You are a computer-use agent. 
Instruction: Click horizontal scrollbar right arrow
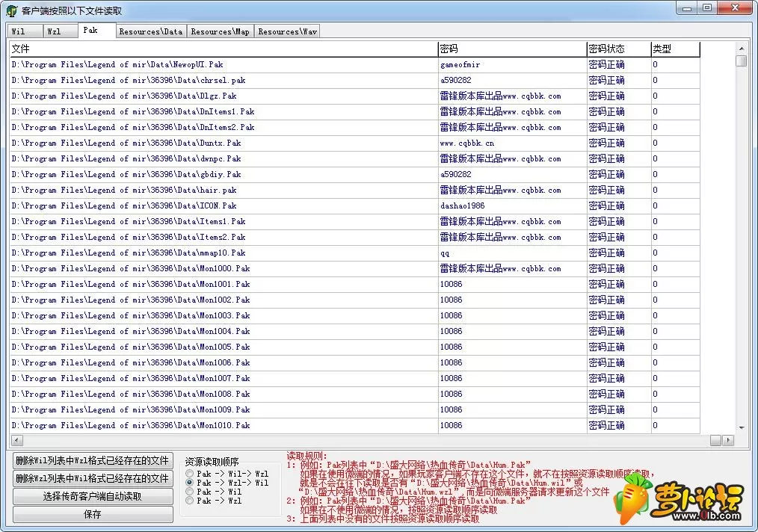coord(727,440)
